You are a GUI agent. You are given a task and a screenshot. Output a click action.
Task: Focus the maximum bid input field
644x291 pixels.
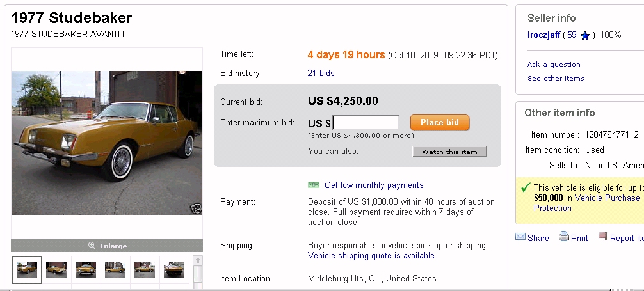[366, 123]
